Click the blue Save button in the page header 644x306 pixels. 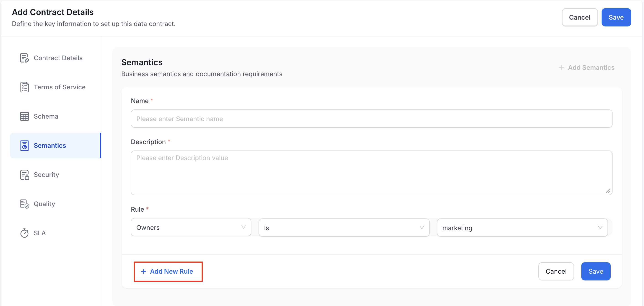tap(616, 17)
